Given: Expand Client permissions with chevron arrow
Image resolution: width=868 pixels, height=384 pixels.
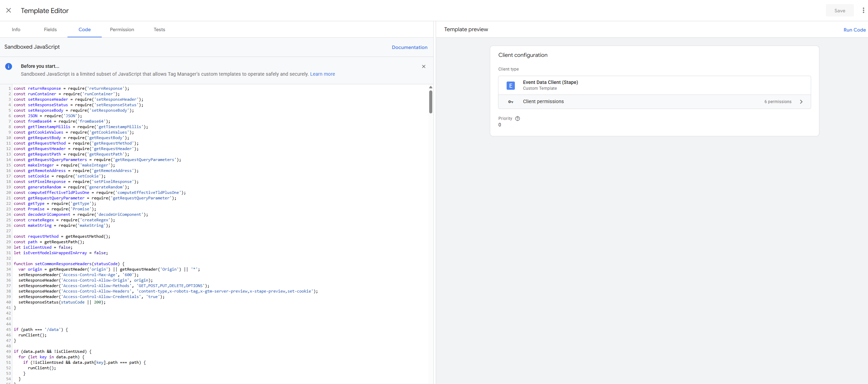Looking at the screenshot, I should (x=801, y=102).
